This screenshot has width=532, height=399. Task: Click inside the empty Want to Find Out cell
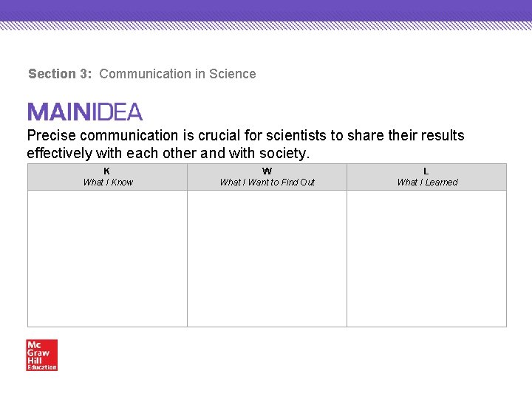tap(267, 259)
